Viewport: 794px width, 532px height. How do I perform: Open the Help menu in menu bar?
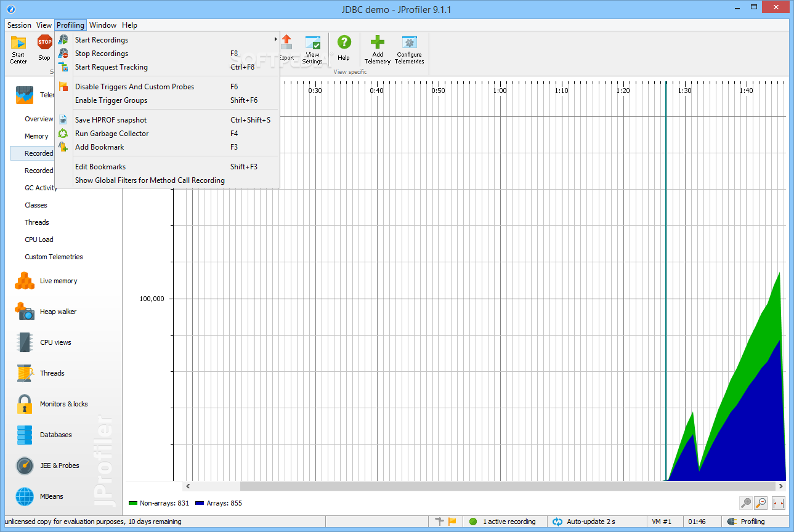(x=129, y=25)
